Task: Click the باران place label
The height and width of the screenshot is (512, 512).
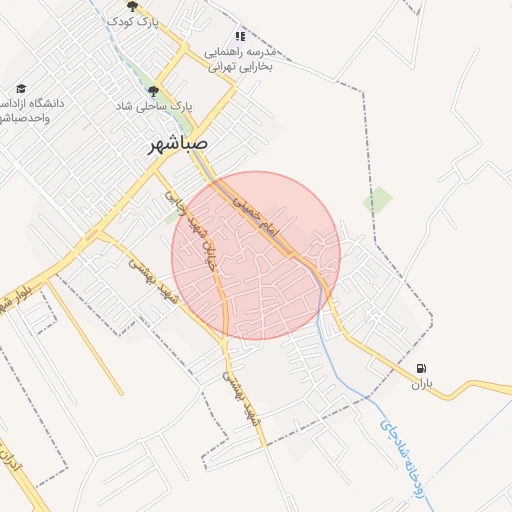Action: coord(422,384)
